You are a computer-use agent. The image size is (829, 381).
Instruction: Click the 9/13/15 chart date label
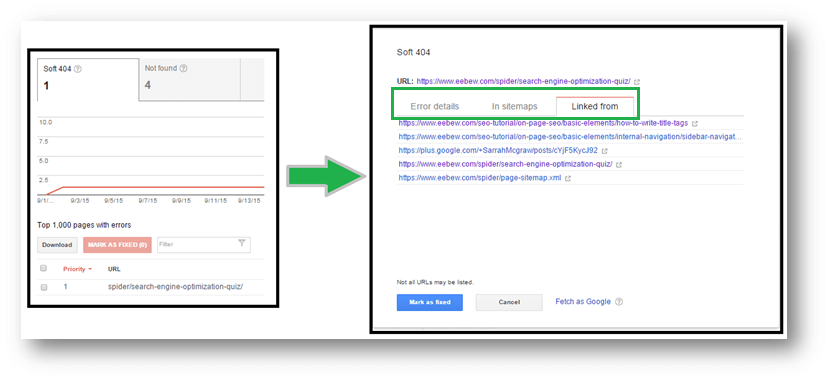[x=249, y=201]
